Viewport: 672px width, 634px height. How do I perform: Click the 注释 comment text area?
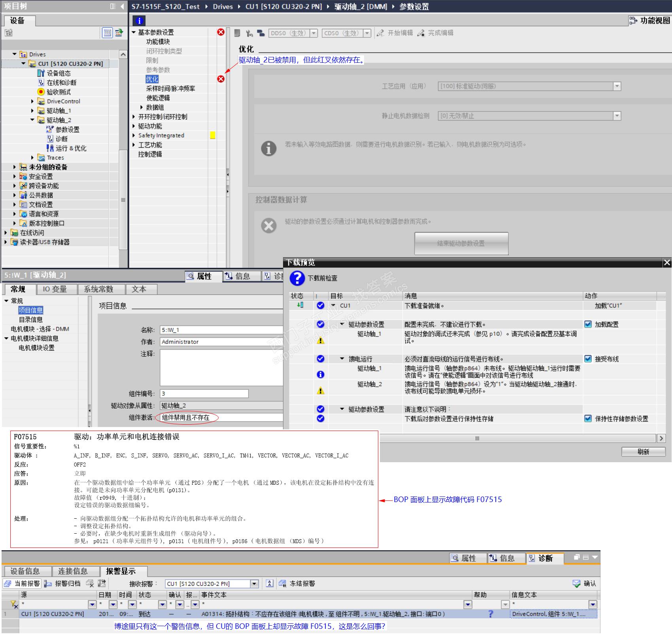(221, 368)
